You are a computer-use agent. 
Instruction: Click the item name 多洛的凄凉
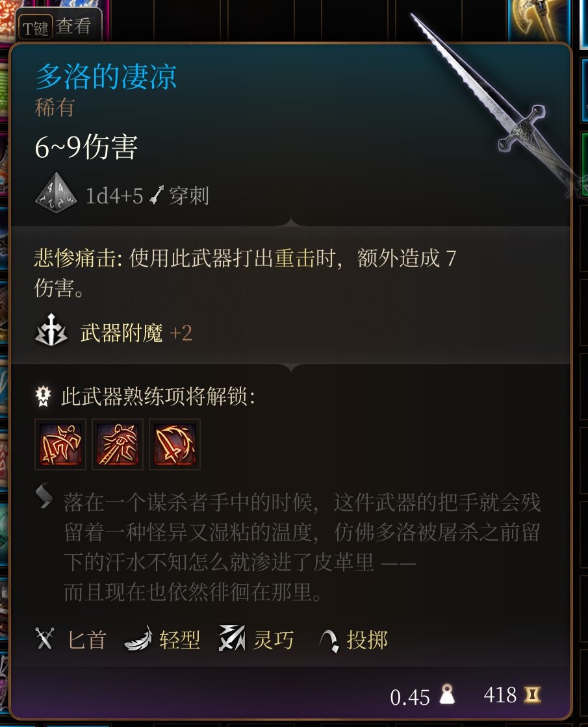(x=106, y=77)
